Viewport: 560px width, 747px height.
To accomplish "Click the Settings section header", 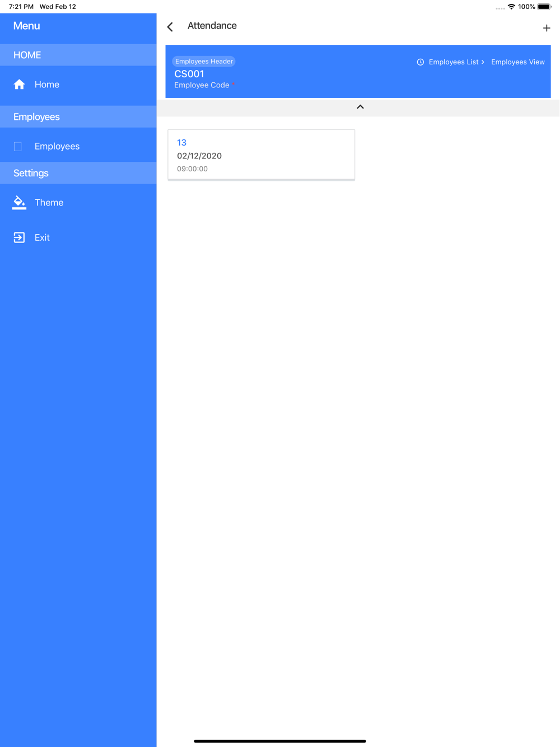I will [78, 173].
